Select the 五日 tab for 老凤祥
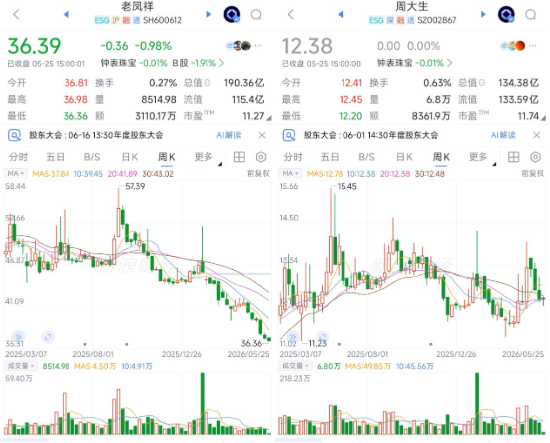This screenshot has width=550, height=443. coord(55,157)
